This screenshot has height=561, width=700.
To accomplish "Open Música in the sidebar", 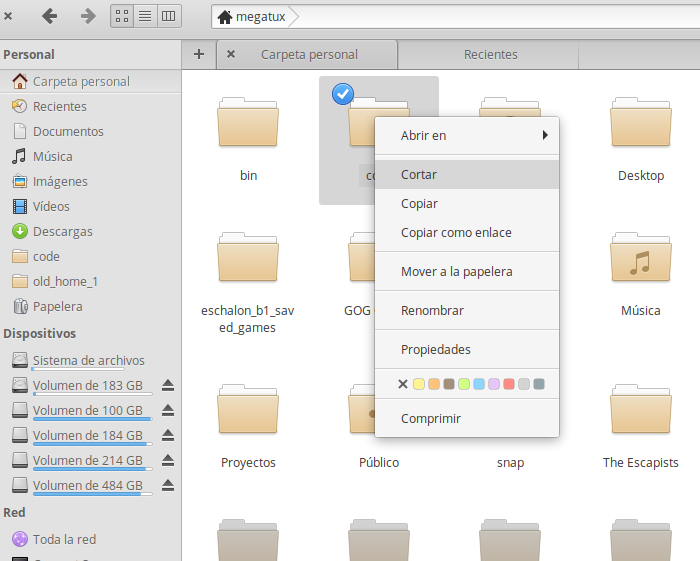I will (x=91, y=156).
